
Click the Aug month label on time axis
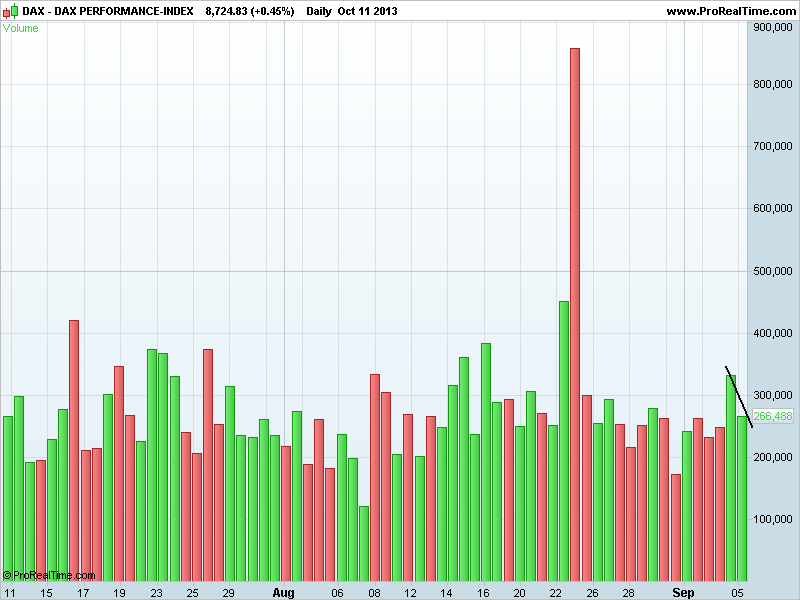tap(283, 592)
